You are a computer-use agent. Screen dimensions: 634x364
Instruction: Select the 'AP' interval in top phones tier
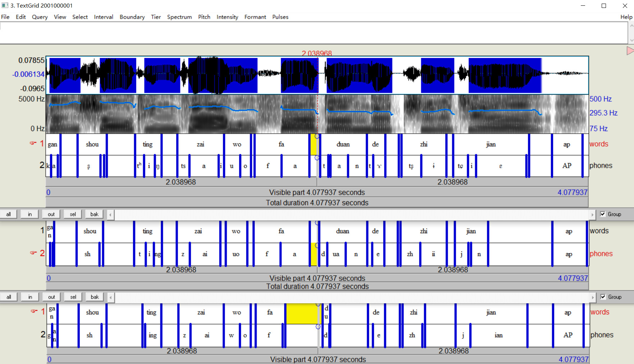pyautogui.click(x=567, y=166)
